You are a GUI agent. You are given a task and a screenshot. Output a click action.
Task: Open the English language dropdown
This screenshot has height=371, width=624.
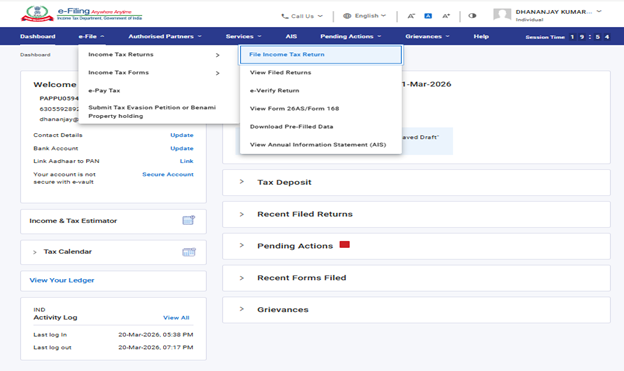point(365,16)
